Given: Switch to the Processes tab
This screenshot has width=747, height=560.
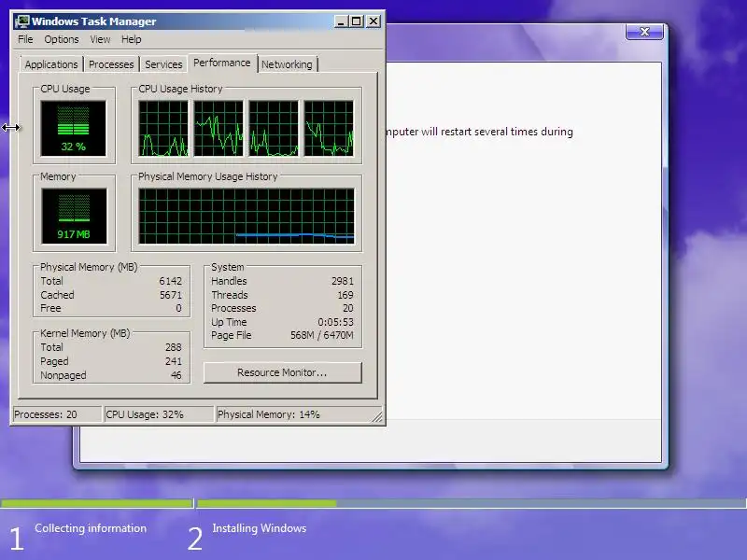Looking at the screenshot, I should coord(111,64).
